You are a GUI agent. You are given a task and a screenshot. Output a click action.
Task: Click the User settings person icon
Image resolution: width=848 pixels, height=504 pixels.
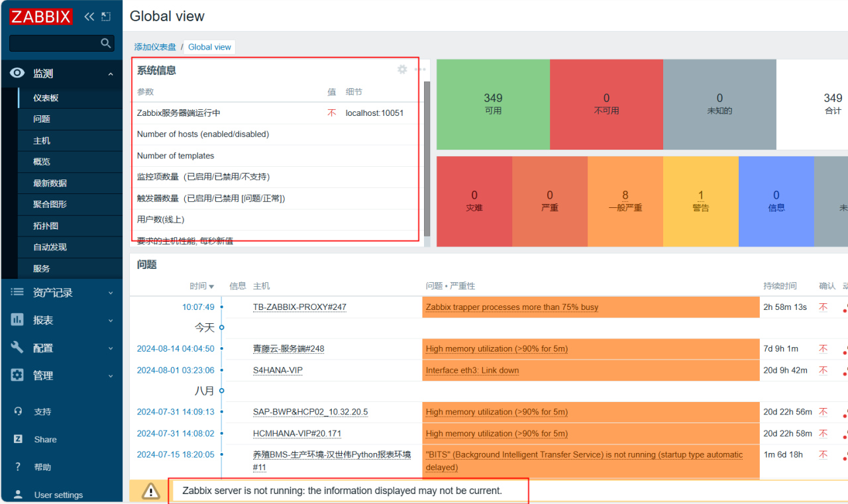pyautogui.click(x=19, y=495)
